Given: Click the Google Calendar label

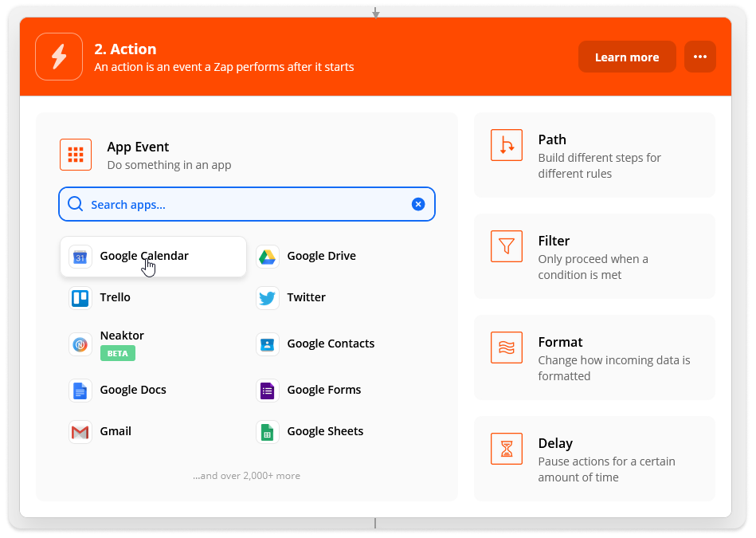Looking at the screenshot, I should 144,256.
